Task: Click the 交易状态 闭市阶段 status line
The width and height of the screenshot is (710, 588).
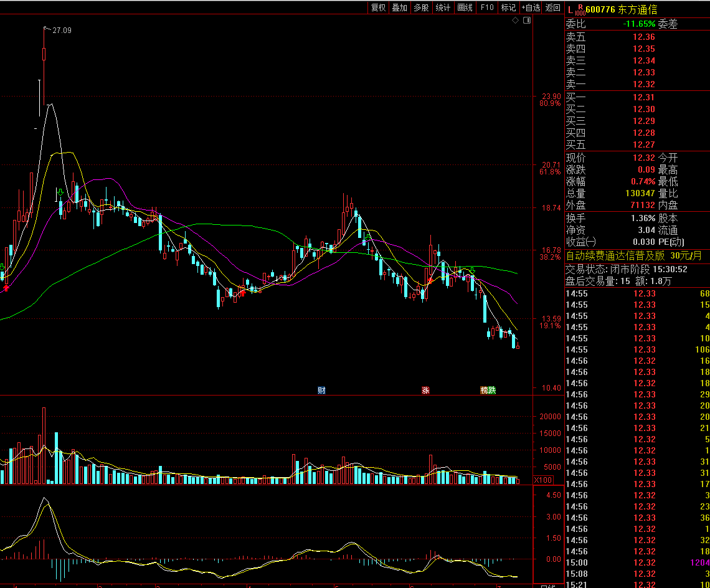Action: pyautogui.click(x=626, y=270)
